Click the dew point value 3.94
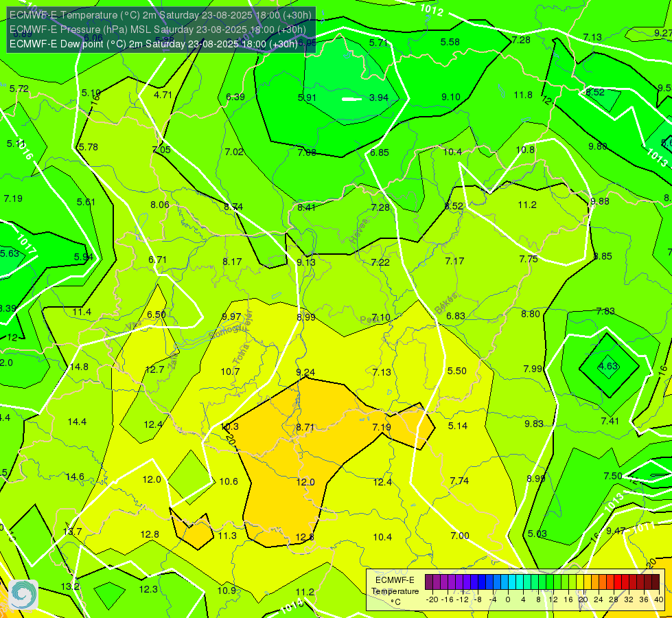This screenshot has width=672, height=618. click(379, 98)
